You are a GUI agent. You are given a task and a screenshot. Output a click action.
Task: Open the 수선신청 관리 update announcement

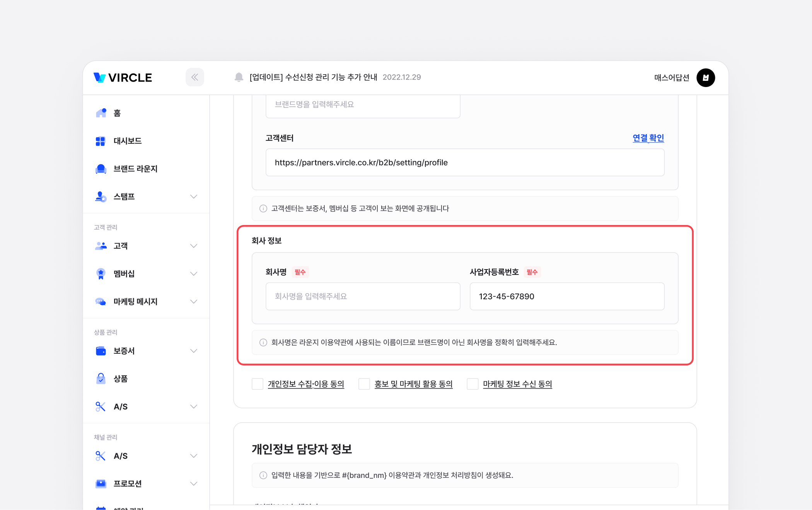313,77
